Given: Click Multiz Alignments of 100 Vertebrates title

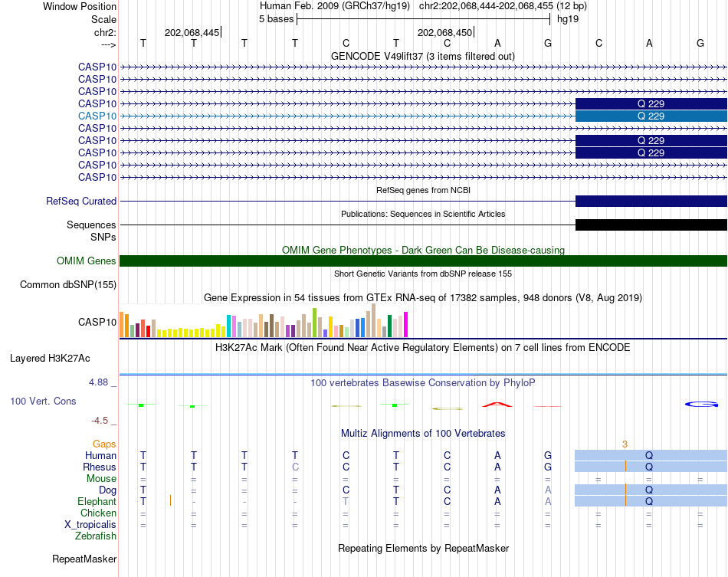Looking at the screenshot, I should [x=423, y=434].
